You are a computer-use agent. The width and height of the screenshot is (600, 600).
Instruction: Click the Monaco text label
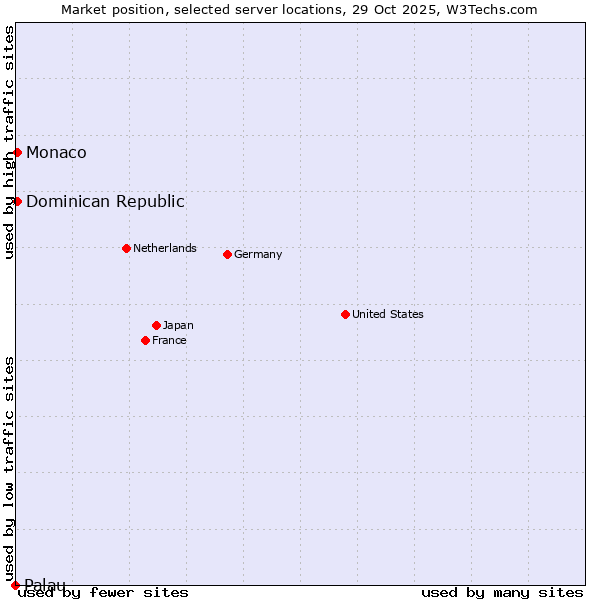[56, 152]
